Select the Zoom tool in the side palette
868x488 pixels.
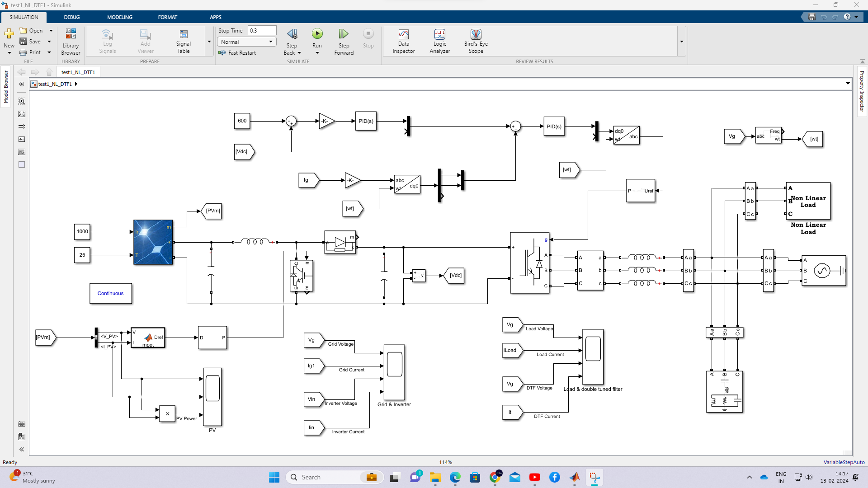[x=22, y=101]
